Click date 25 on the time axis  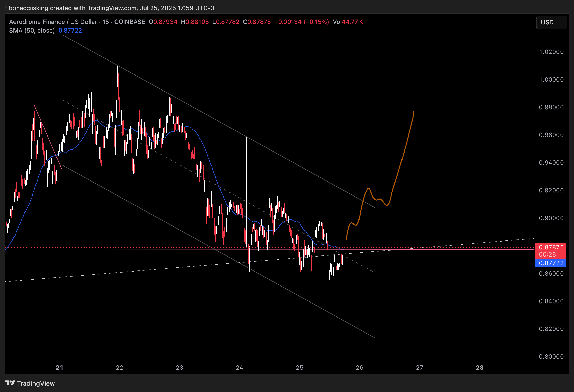click(300, 368)
